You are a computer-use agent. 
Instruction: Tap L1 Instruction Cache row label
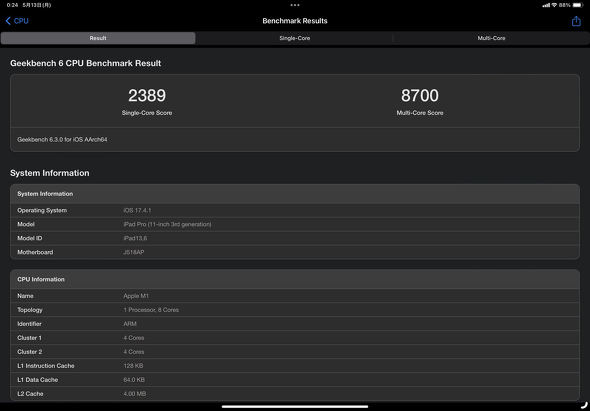click(x=46, y=366)
